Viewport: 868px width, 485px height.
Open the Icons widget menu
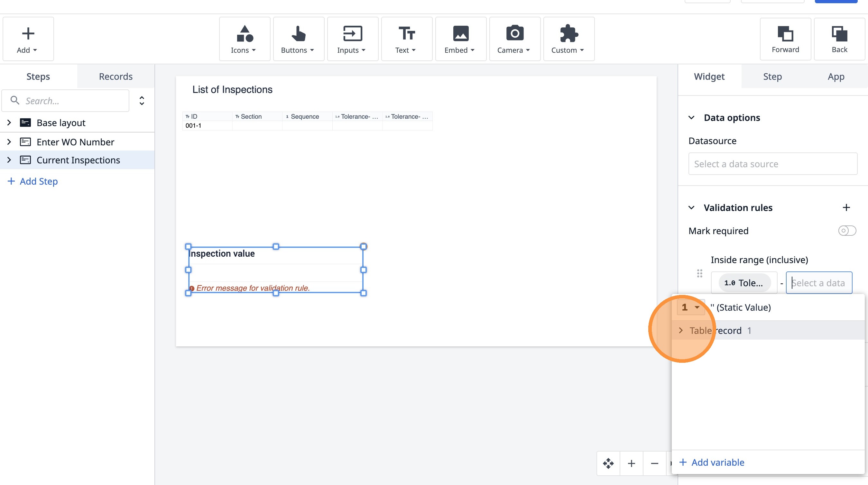pyautogui.click(x=244, y=39)
